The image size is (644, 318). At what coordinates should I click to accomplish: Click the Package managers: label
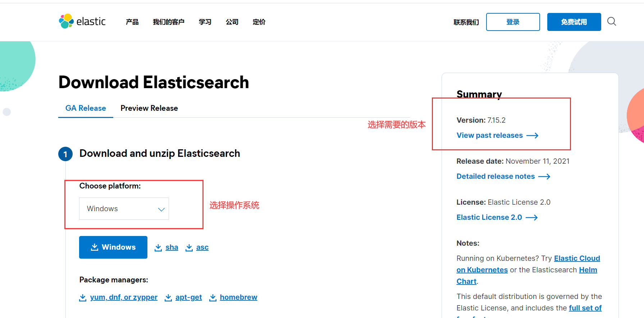click(x=114, y=280)
